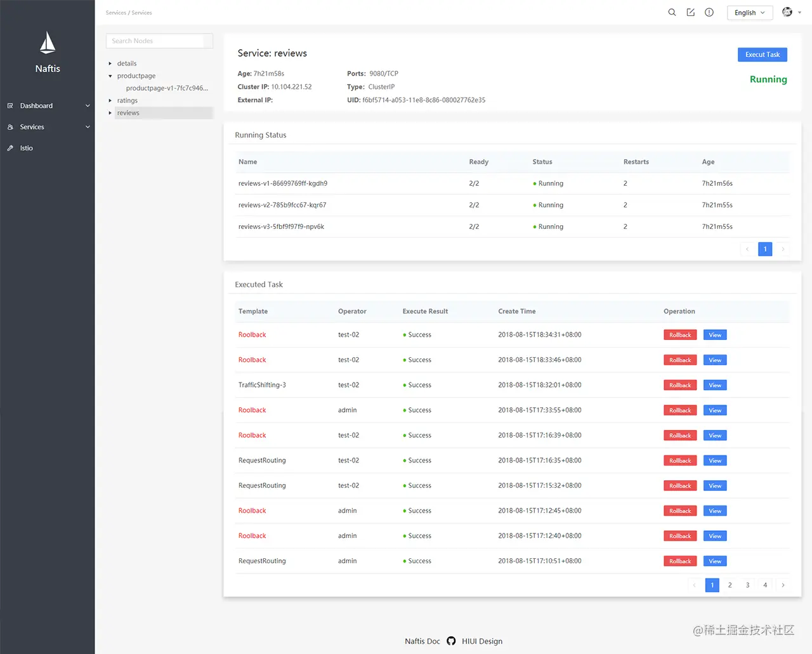The height and width of the screenshot is (654, 812).
Task: Rollback the 17:33:55 admin task
Action: 680,410
